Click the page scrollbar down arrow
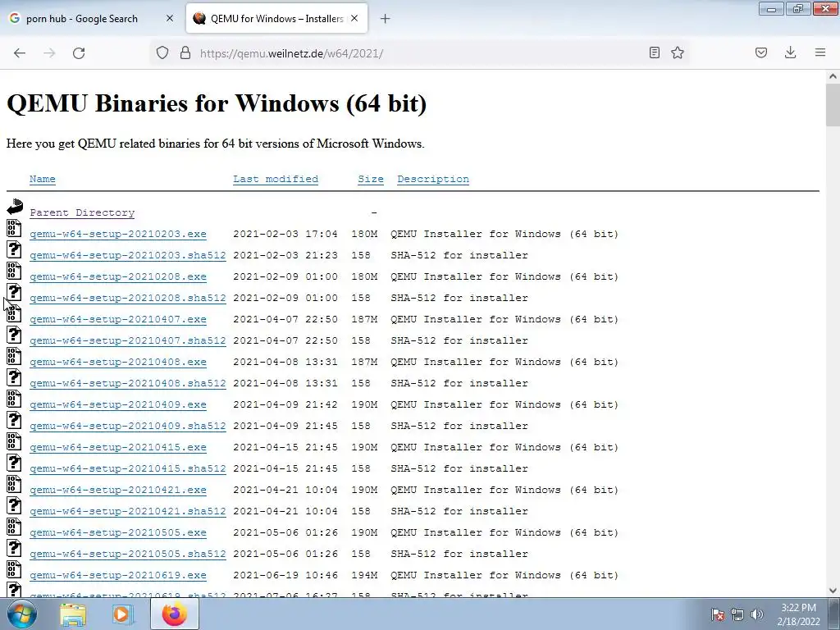 pos(833,591)
